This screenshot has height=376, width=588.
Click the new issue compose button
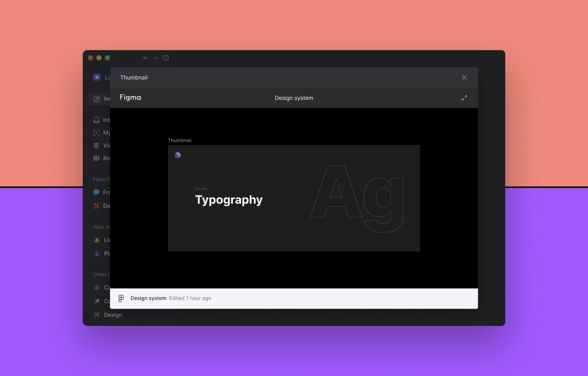click(100, 99)
